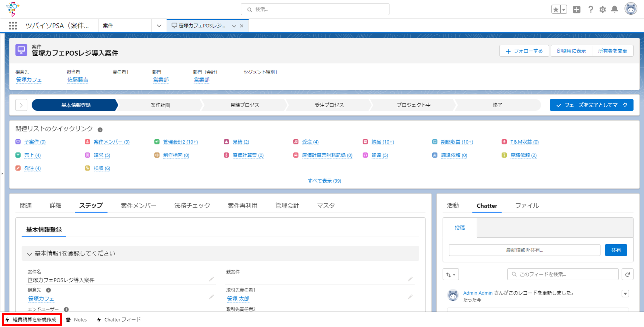Image resolution: width=644 pixels, height=327 pixels.
Task: Click the 最新情報を共有 text box
Action: coord(525,250)
